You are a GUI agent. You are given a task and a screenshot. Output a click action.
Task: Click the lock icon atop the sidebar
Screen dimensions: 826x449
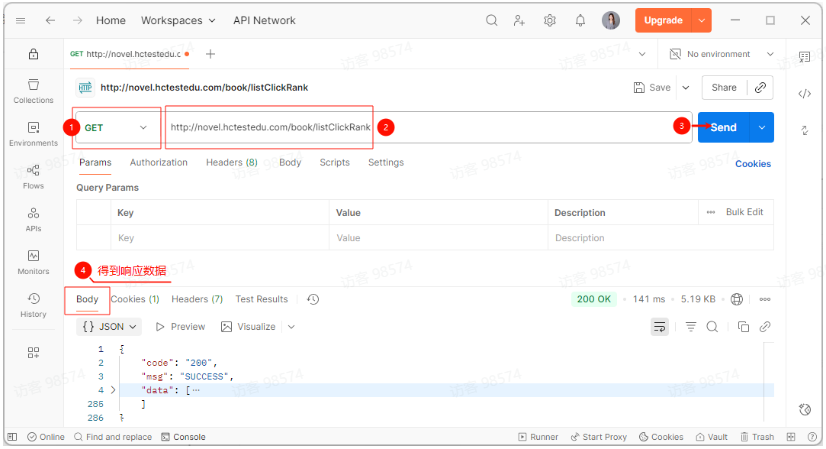click(x=33, y=54)
